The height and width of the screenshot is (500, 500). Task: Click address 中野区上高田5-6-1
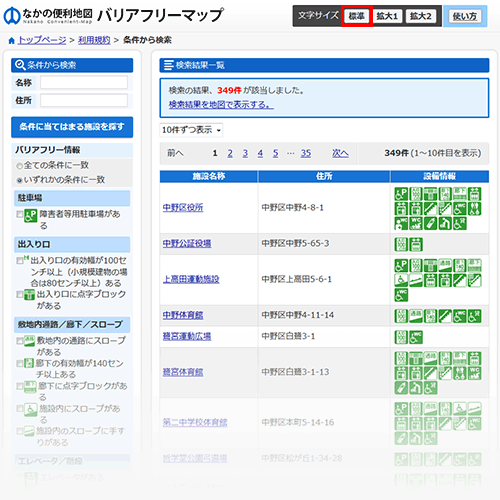coord(297,279)
